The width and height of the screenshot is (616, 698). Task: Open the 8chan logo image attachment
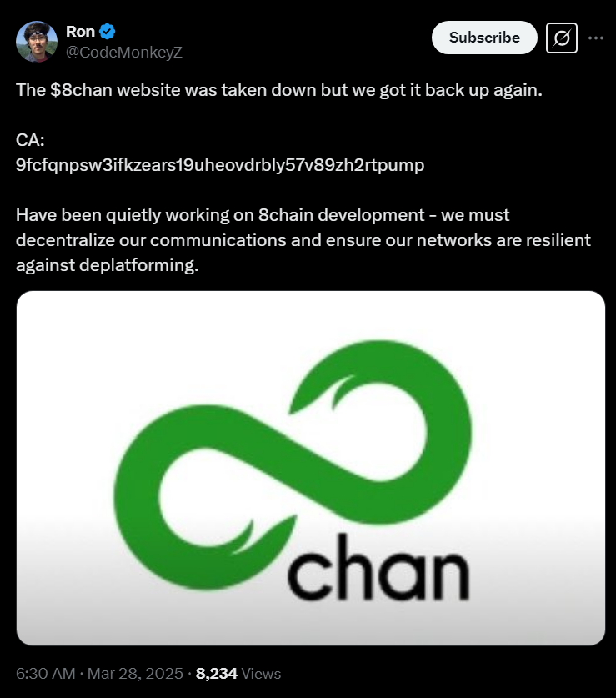pyautogui.click(x=311, y=468)
